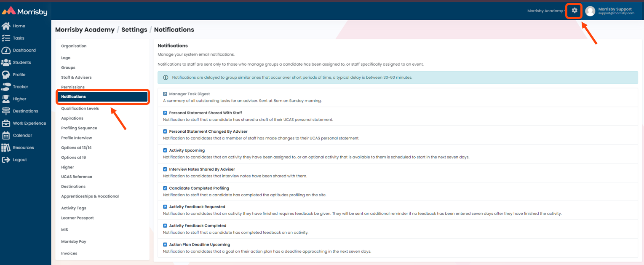The image size is (644, 265).
Task: Go to Resources in sidebar
Action: [x=24, y=148]
